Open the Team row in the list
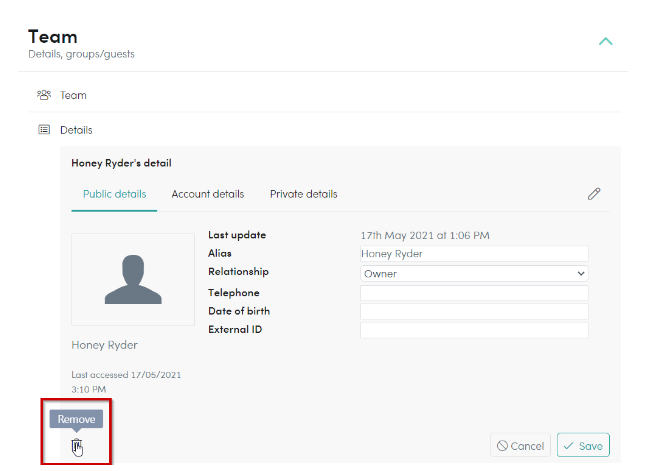This screenshot has width=646, height=471. [324, 95]
